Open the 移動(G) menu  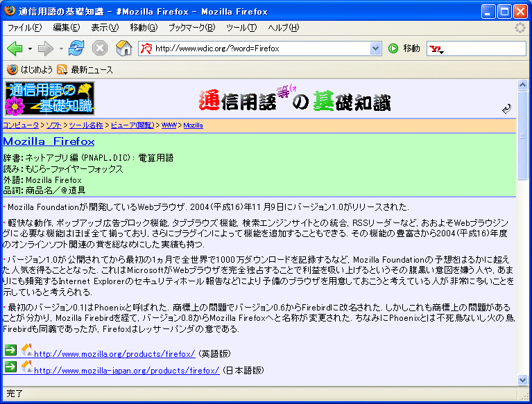coord(144,28)
